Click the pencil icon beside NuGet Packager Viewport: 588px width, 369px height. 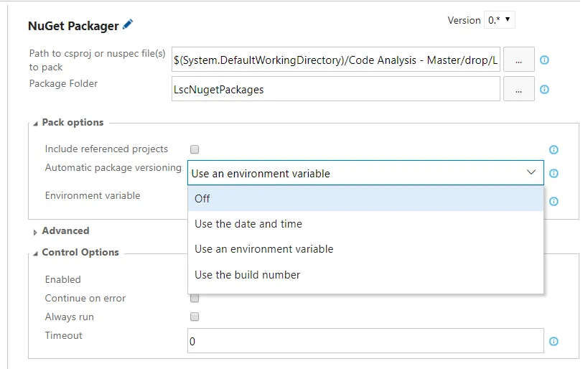point(128,25)
